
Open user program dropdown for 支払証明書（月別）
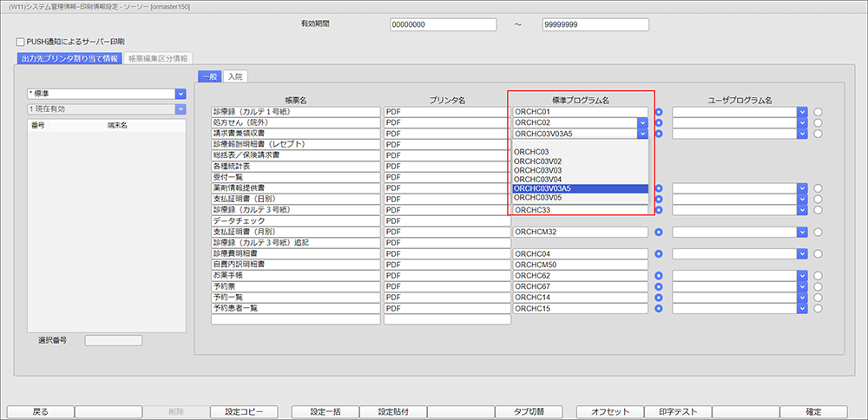click(x=802, y=233)
